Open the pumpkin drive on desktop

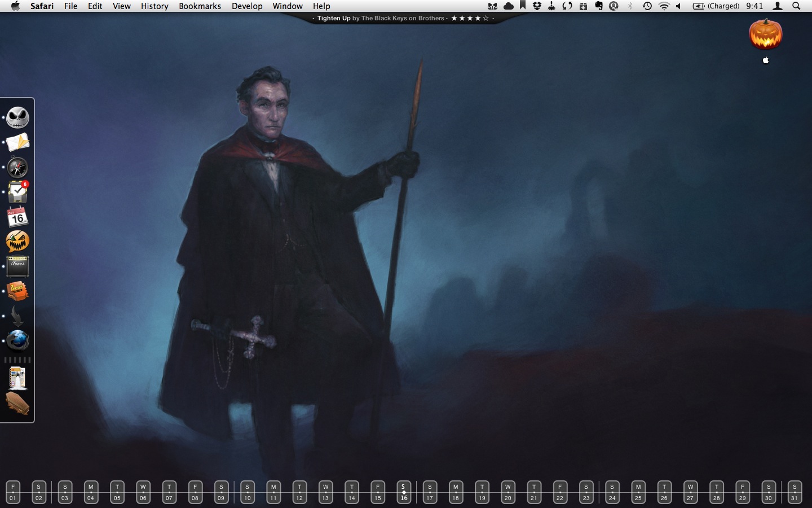pos(765,34)
